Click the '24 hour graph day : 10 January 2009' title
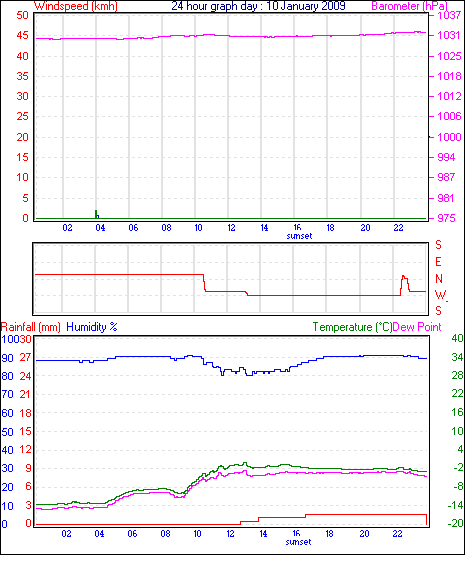 pyautogui.click(x=258, y=6)
